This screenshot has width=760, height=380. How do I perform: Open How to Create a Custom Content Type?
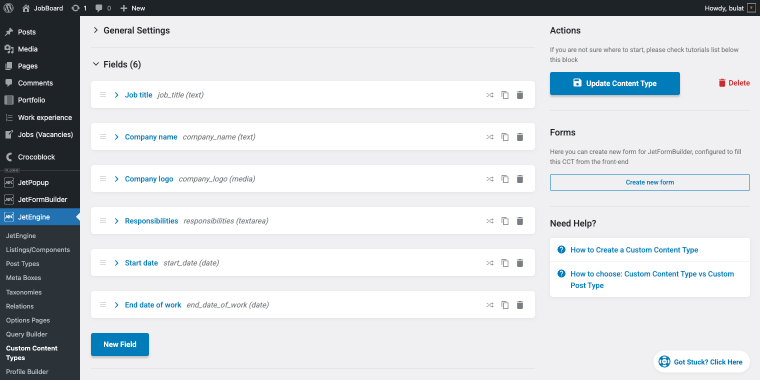pyautogui.click(x=634, y=250)
